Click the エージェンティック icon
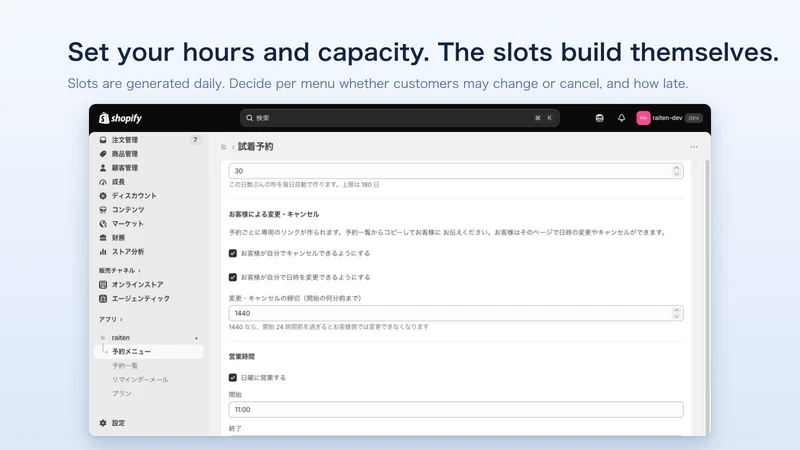The height and width of the screenshot is (450, 800). coord(103,298)
